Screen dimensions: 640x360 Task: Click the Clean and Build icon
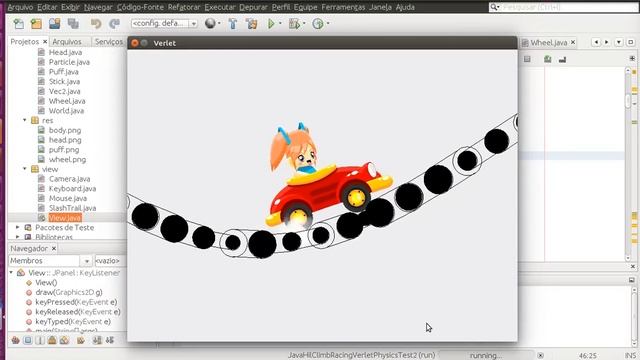tap(251, 24)
